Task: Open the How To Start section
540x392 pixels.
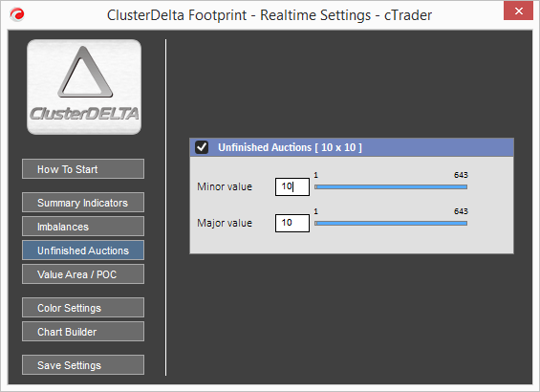Action: click(83, 169)
